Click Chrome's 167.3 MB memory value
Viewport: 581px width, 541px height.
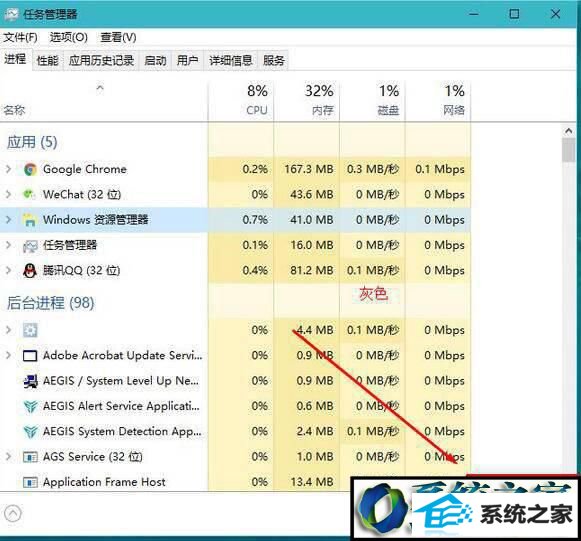tap(309, 169)
